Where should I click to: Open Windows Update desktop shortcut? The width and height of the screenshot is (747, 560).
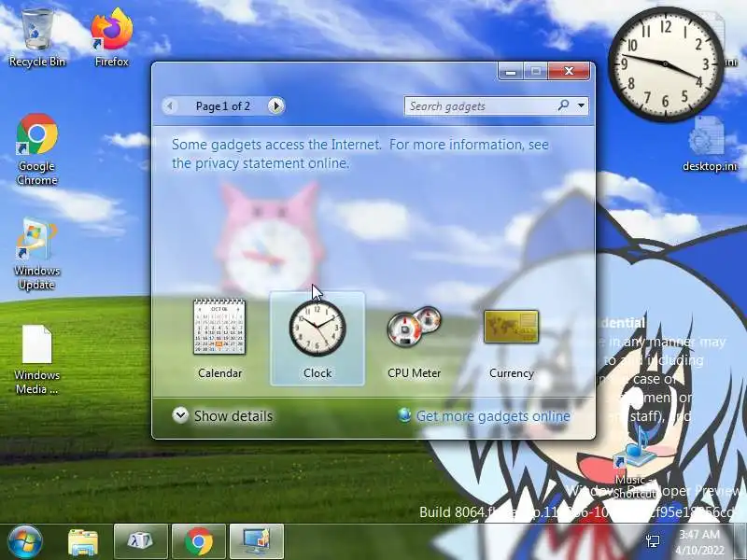click(37, 254)
